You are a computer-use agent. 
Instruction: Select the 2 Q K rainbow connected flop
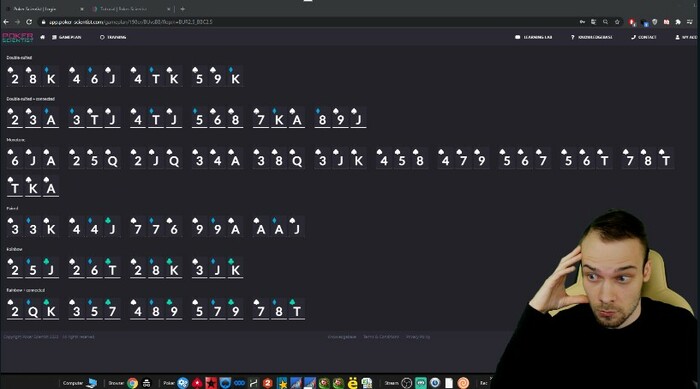tap(33, 310)
